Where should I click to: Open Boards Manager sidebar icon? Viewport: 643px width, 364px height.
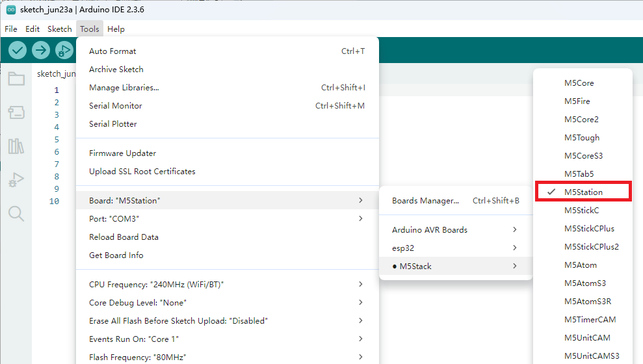[x=16, y=112]
